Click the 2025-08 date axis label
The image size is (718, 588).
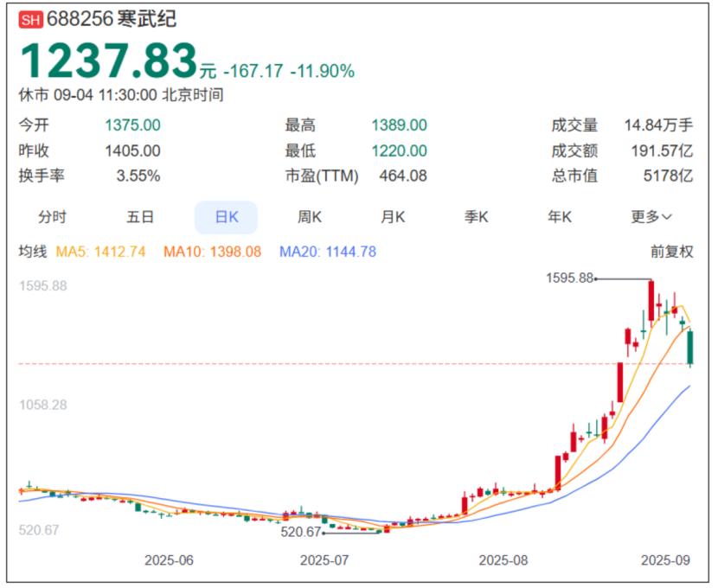[x=503, y=559]
